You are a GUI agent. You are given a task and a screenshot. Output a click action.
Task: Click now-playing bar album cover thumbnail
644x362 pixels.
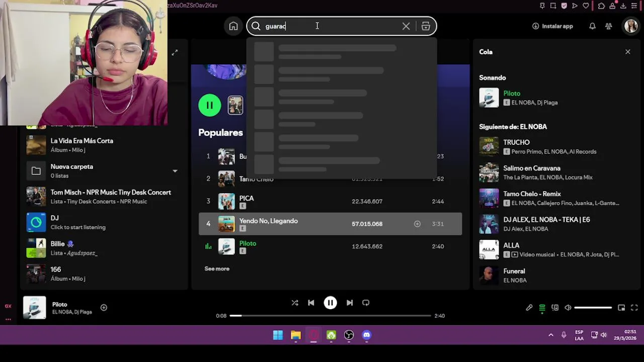[x=35, y=308]
